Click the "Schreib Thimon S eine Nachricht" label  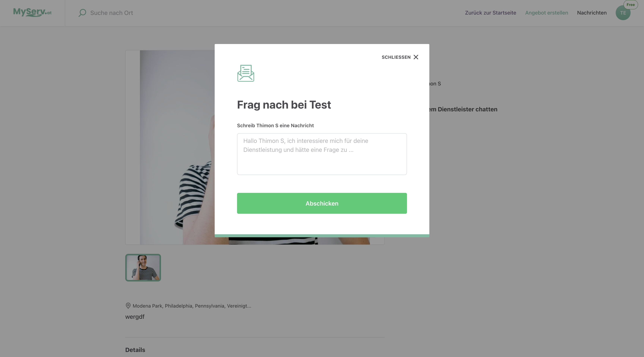point(275,126)
